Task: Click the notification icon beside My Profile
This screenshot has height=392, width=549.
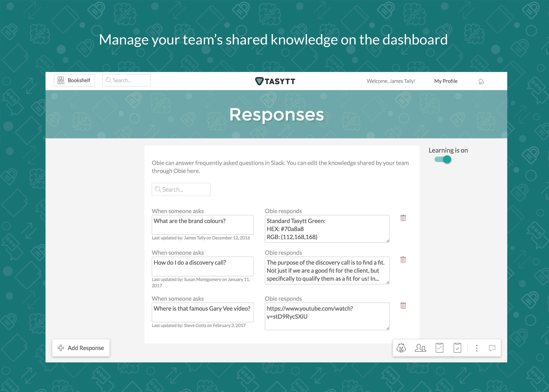Action: [x=481, y=82]
